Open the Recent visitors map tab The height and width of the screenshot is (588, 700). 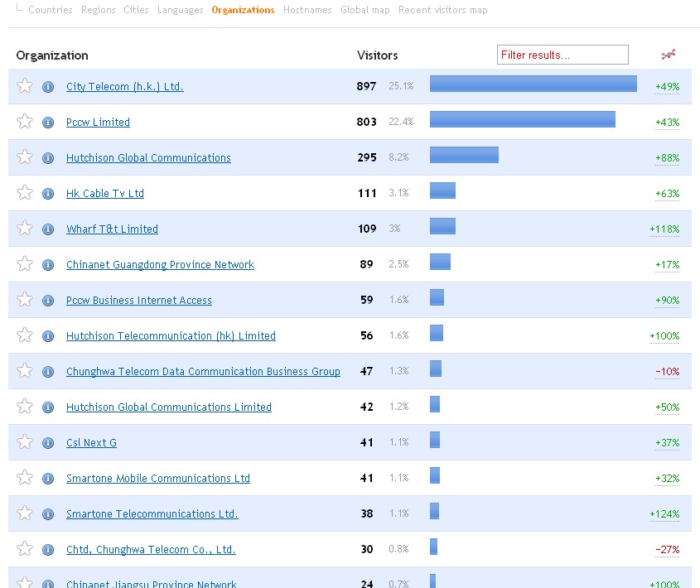pos(443,10)
